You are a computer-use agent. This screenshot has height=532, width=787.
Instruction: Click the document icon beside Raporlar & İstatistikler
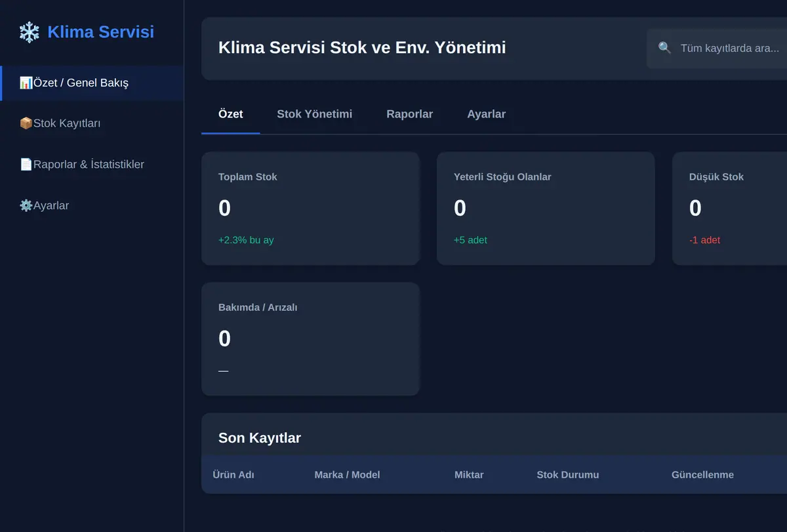coord(26,165)
